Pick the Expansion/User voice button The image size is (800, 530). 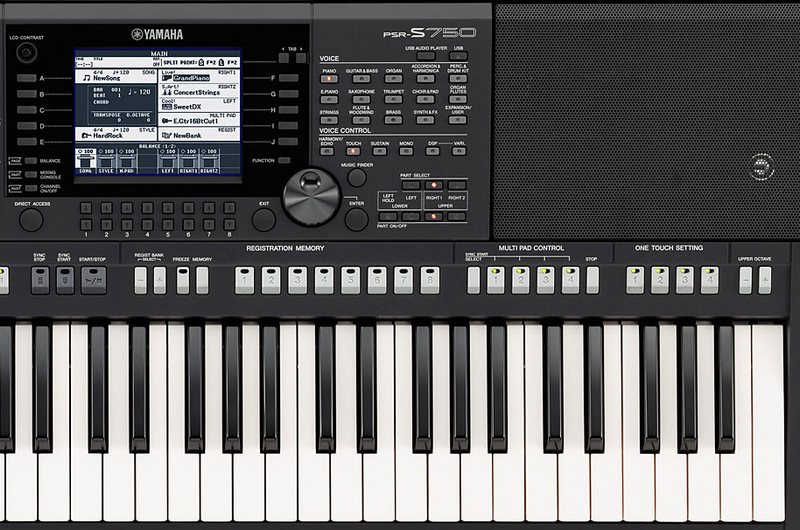pos(458,120)
